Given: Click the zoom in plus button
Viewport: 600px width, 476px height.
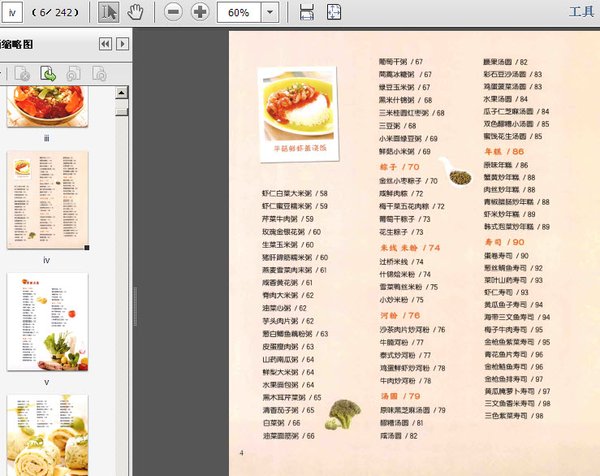Looking at the screenshot, I should click(x=200, y=12).
